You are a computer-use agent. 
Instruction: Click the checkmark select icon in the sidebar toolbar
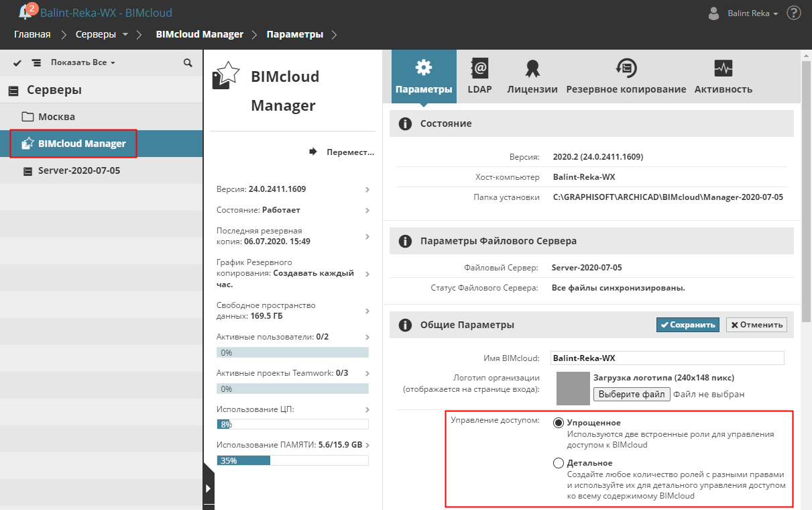pyautogui.click(x=17, y=62)
